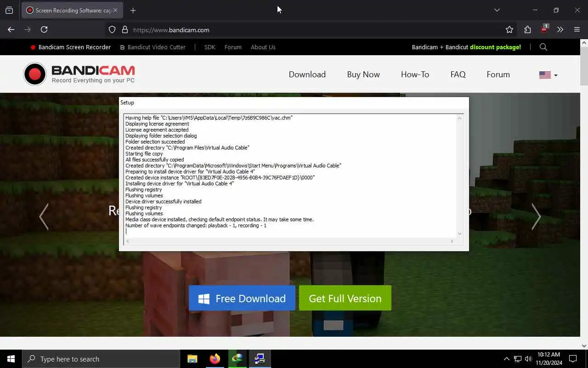Open the list all tabs dropdown
The width and height of the screenshot is (588, 368).
(497, 10)
